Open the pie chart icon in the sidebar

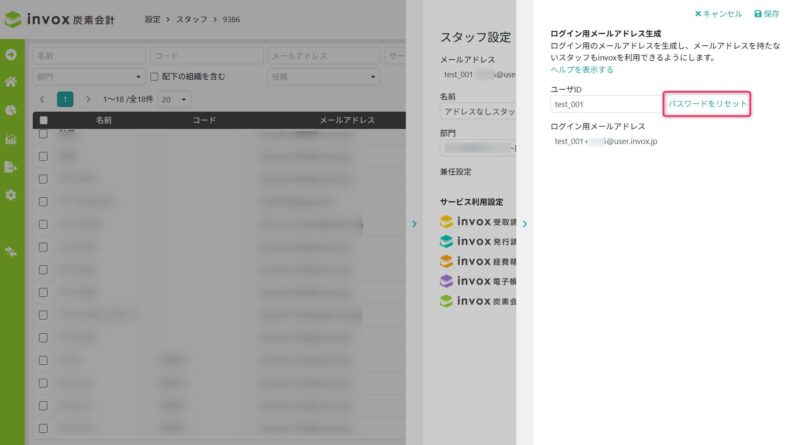pos(11,110)
